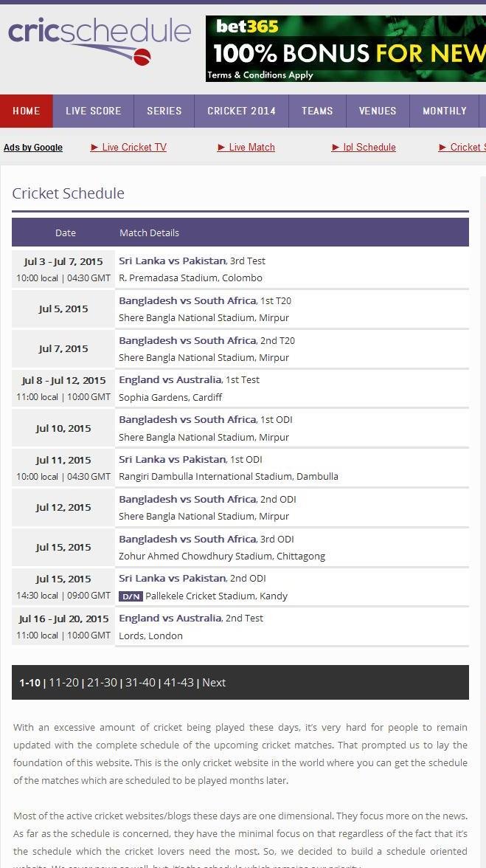Open the SERIES section
The width and height of the screenshot is (486, 868).
[164, 111]
